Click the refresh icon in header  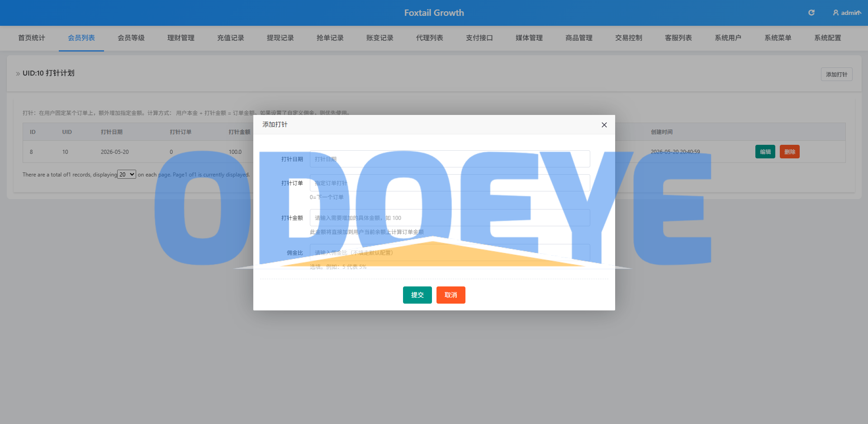pos(811,13)
